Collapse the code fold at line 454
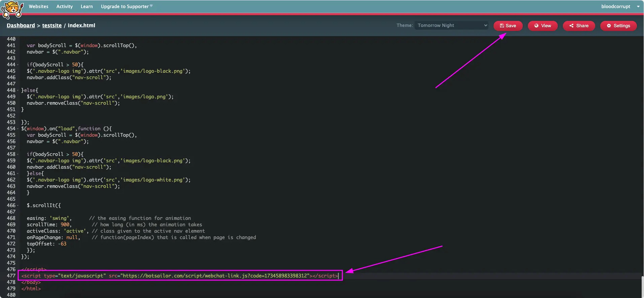This screenshot has width=644, height=298. (x=18, y=129)
